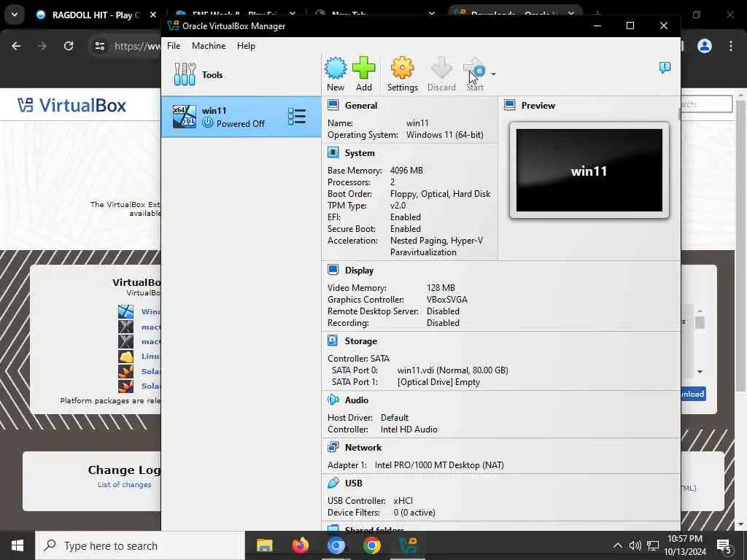
Task: Click the win11.vdi hard disk entry
Action: [452, 370]
